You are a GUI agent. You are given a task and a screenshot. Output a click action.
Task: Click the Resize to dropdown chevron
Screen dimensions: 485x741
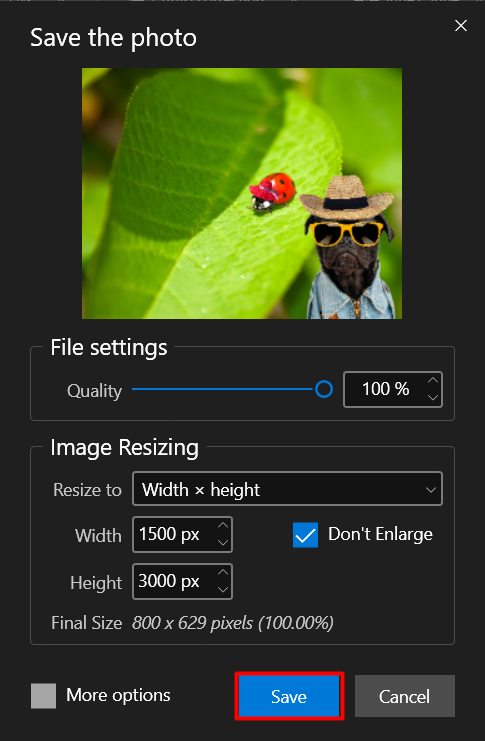[431, 490]
